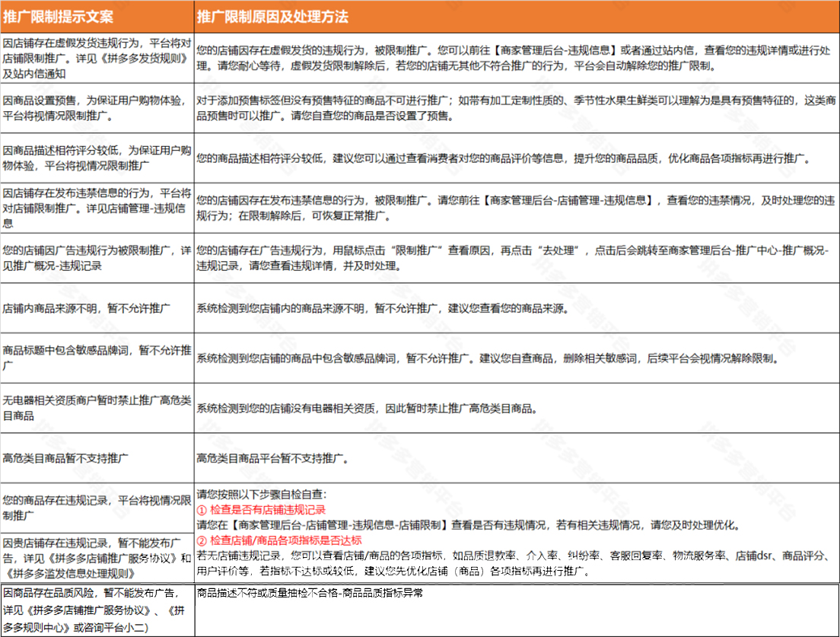Select the 推广限制原因及处理方法 header cell
840x637 pixels.
tap(274, 13)
